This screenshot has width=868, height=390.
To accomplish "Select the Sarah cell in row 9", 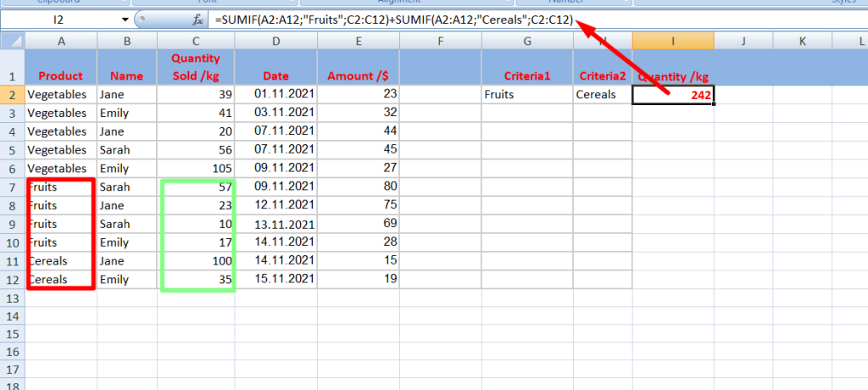I will click(127, 224).
